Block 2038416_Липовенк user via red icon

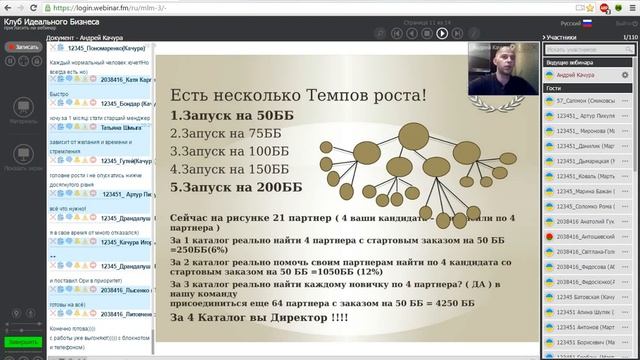pos(93,313)
